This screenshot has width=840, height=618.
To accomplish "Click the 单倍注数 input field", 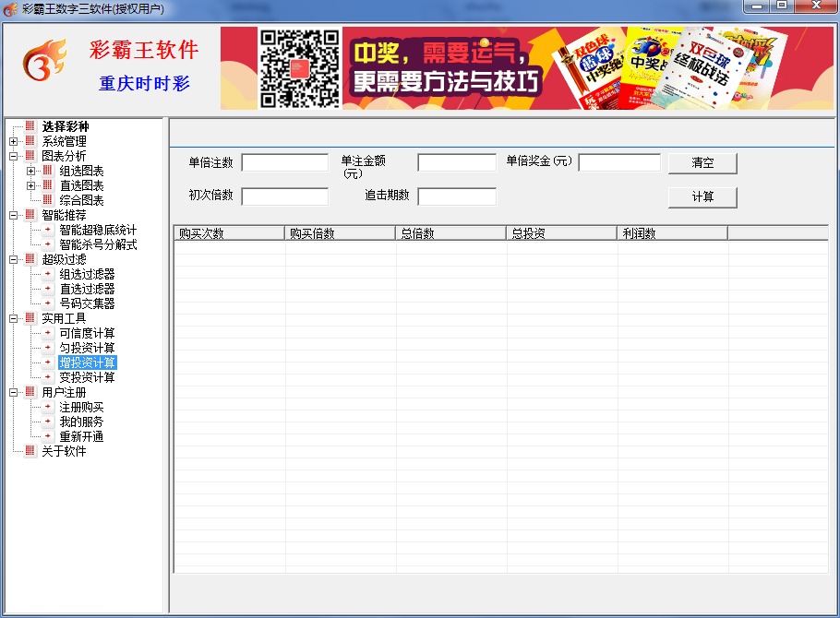I will click(284, 162).
